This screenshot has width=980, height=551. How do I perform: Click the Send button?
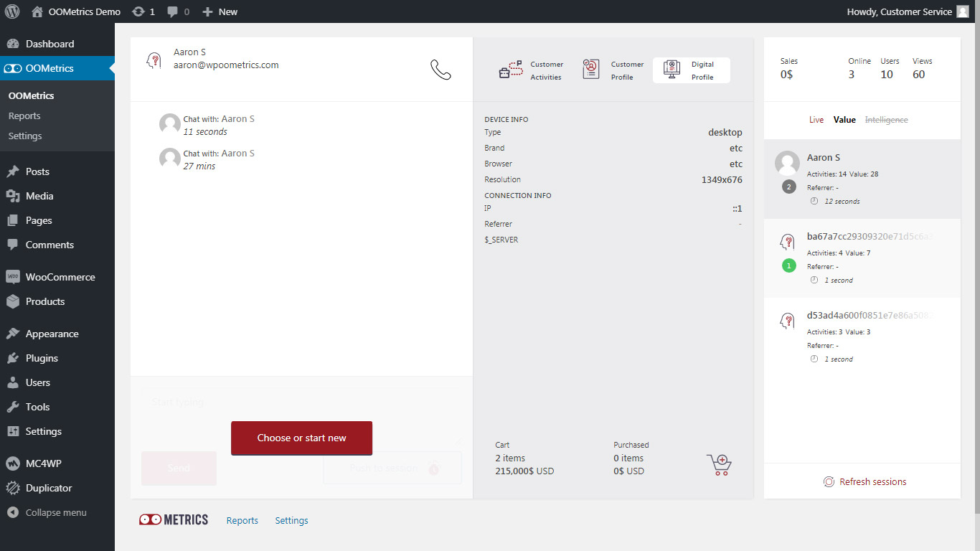point(179,468)
